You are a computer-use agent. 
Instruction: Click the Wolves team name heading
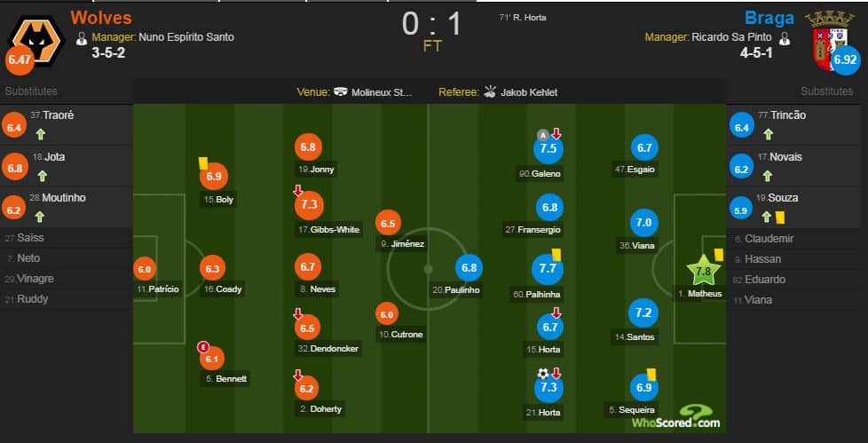click(x=101, y=18)
